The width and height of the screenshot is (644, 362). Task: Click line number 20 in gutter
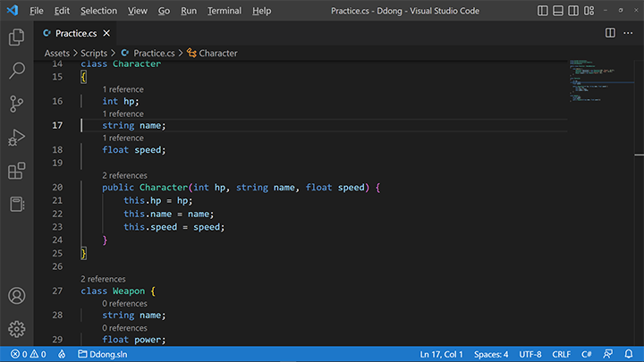57,187
